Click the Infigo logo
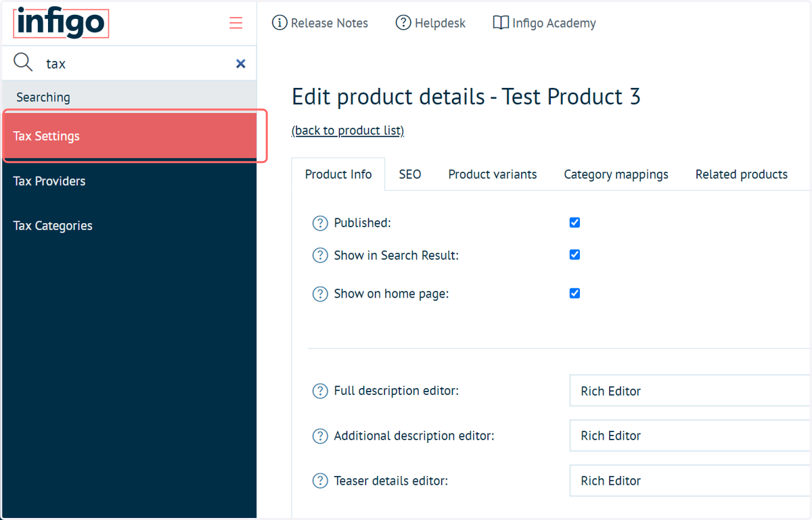 coord(60,23)
